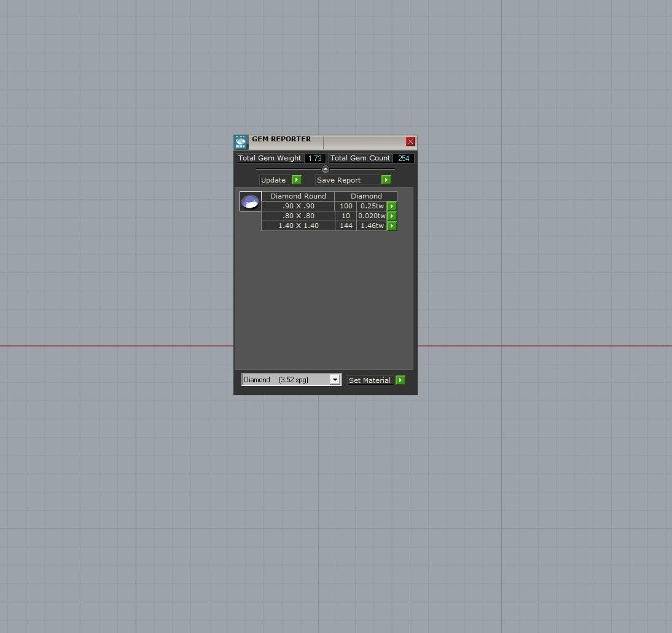Click the green arrow on the .90 X .90 row
This screenshot has width=672, height=633.
pyautogui.click(x=392, y=206)
